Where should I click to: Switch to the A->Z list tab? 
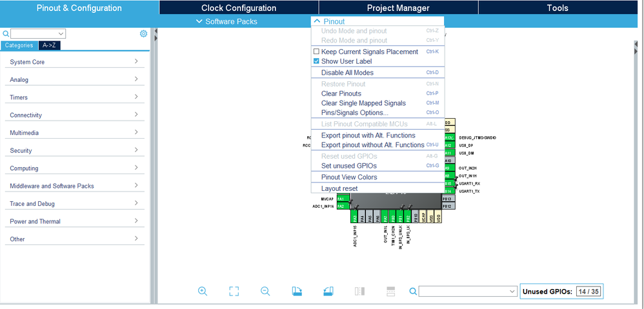click(x=50, y=46)
